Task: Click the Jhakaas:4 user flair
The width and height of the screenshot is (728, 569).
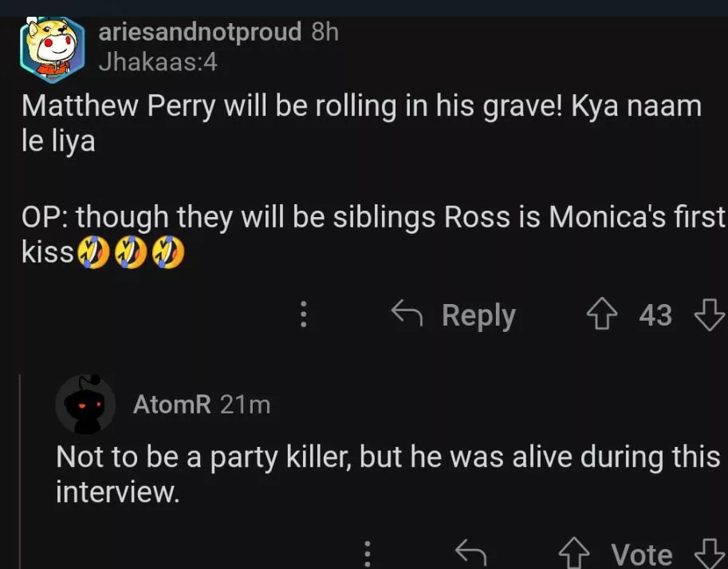Action: 157,61
